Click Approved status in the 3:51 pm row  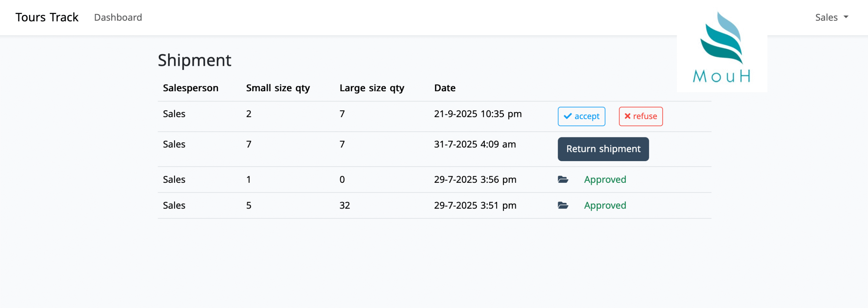[x=605, y=206]
